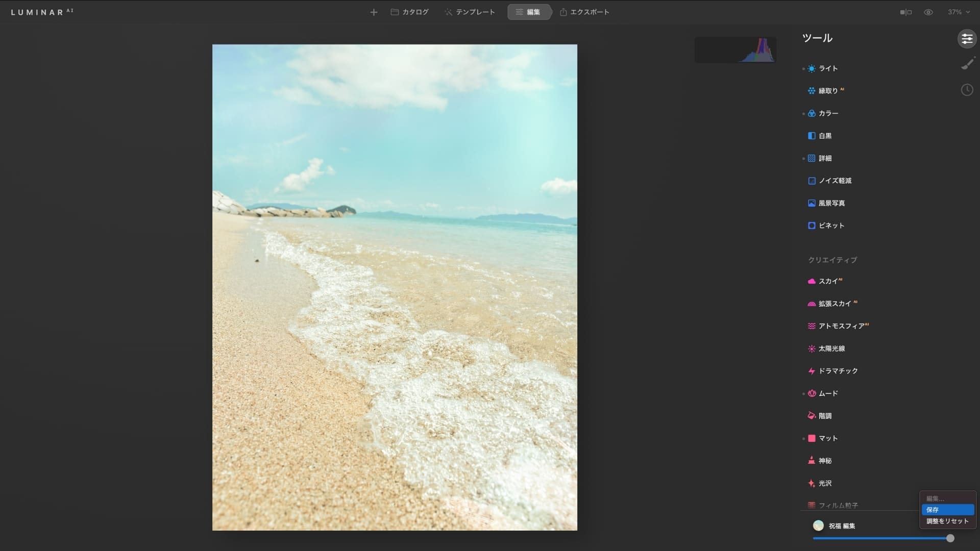Viewport: 980px width, 551px height.
Task: Expand the Light (ライト) tool panel
Action: [x=828, y=68]
